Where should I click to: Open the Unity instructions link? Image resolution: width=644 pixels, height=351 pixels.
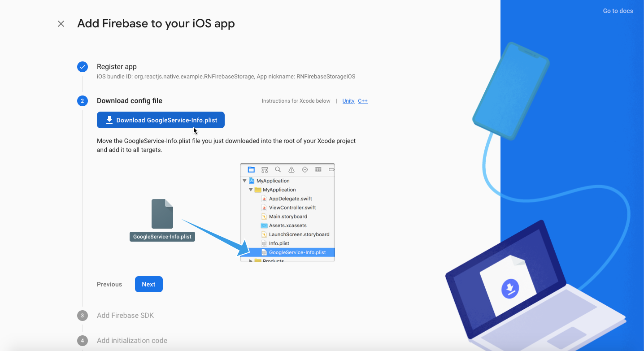(348, 101)
